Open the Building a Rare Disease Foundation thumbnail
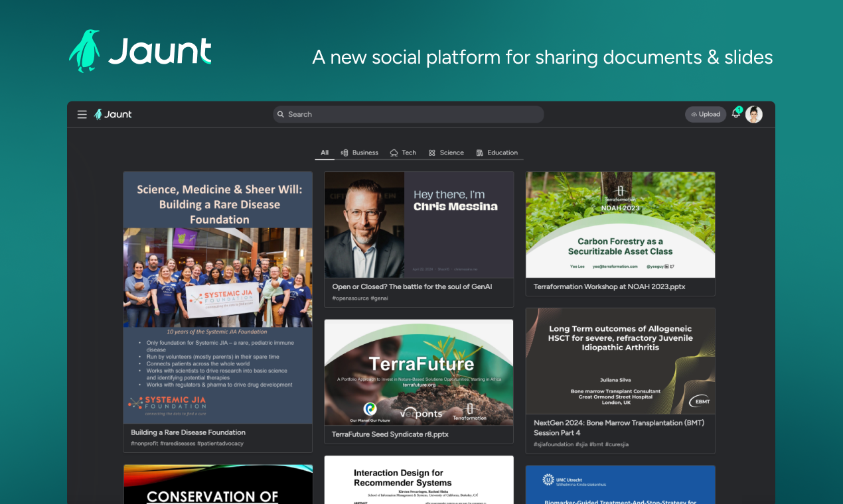Image resolution: width=843 pixels, height=504 pixels. click(218, 298)
